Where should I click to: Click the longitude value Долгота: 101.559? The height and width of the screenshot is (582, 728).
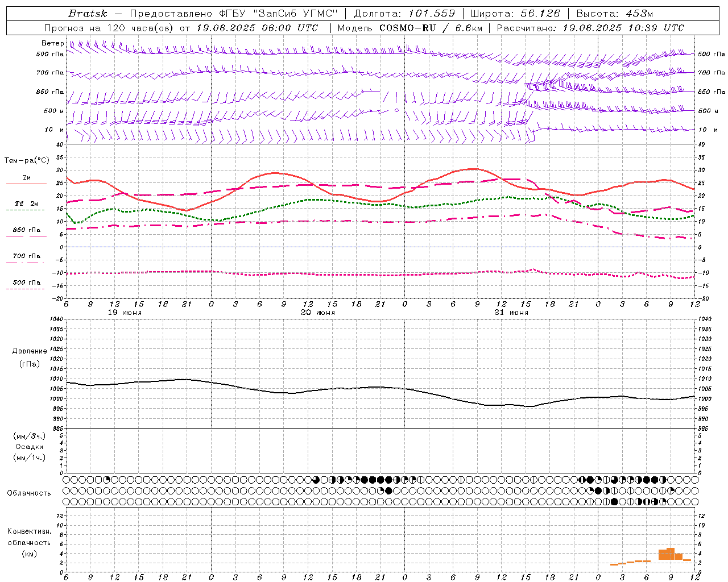click(404, 13)
